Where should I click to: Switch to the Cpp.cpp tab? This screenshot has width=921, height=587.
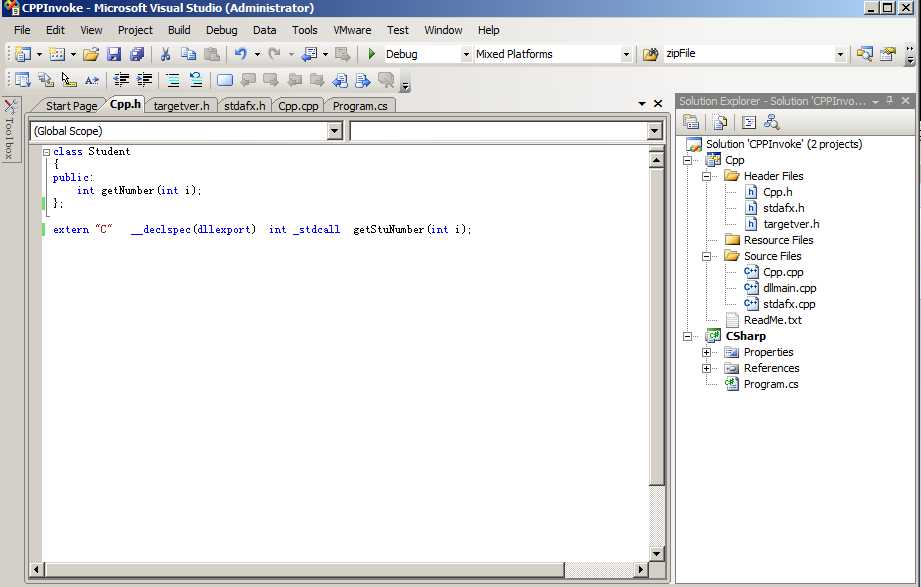pyautogui.click(x=298, y=106)
